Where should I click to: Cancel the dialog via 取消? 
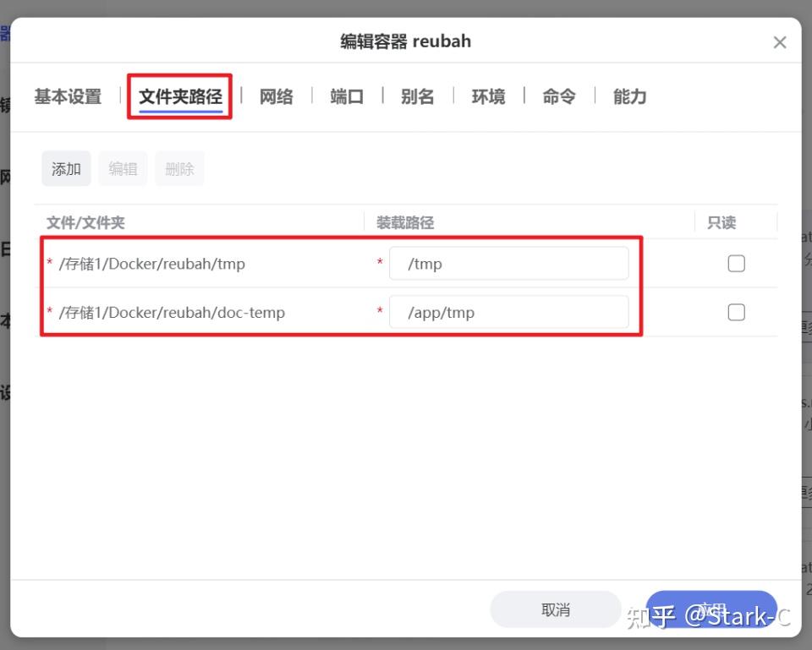(x=556, y=609)
